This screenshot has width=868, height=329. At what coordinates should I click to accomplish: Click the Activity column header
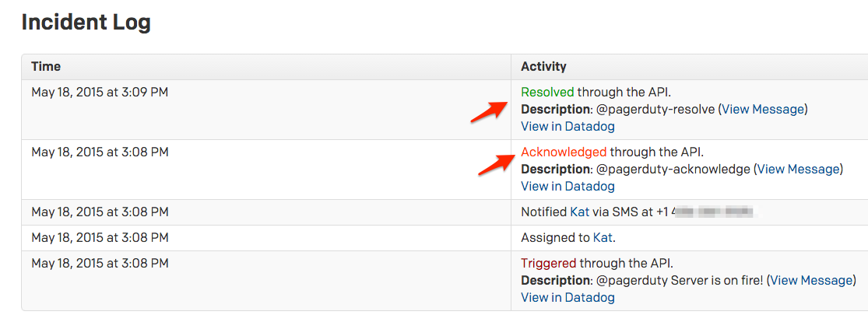click(x=543, y=67)
